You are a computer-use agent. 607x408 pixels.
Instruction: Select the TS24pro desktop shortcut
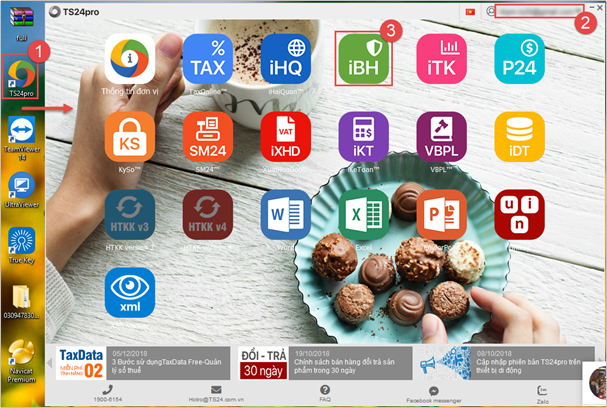point(21,77)
